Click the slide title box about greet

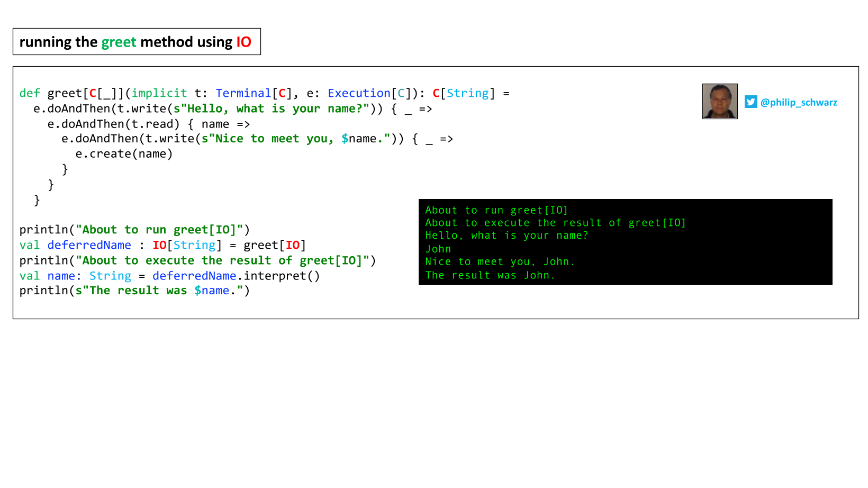pos(137,42)
